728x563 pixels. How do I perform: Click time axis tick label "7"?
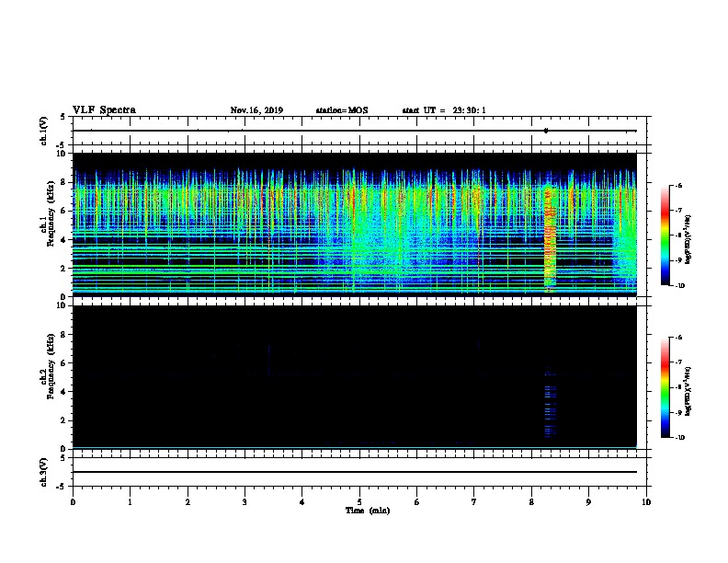pyautogui.click(x=474, y=501)
